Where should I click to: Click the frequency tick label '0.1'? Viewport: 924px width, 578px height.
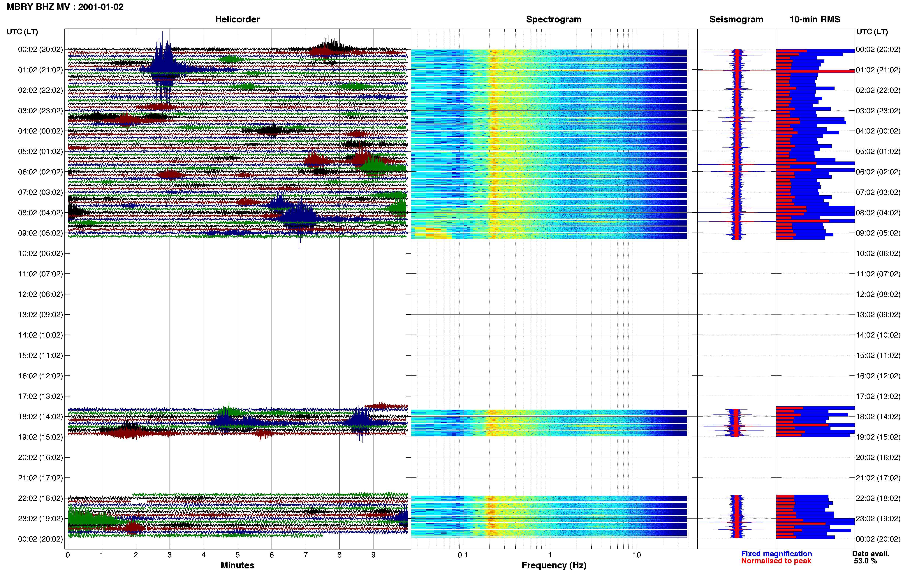point(463,555)
